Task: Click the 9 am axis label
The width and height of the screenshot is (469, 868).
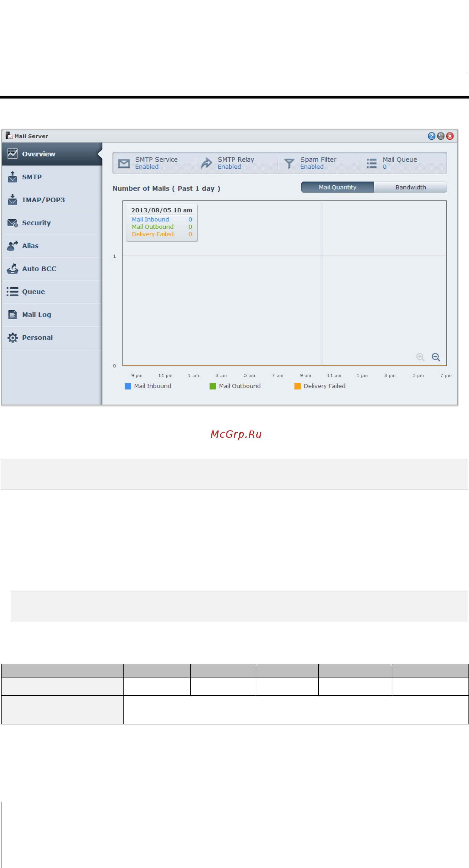Action: (x=306, y=375)
